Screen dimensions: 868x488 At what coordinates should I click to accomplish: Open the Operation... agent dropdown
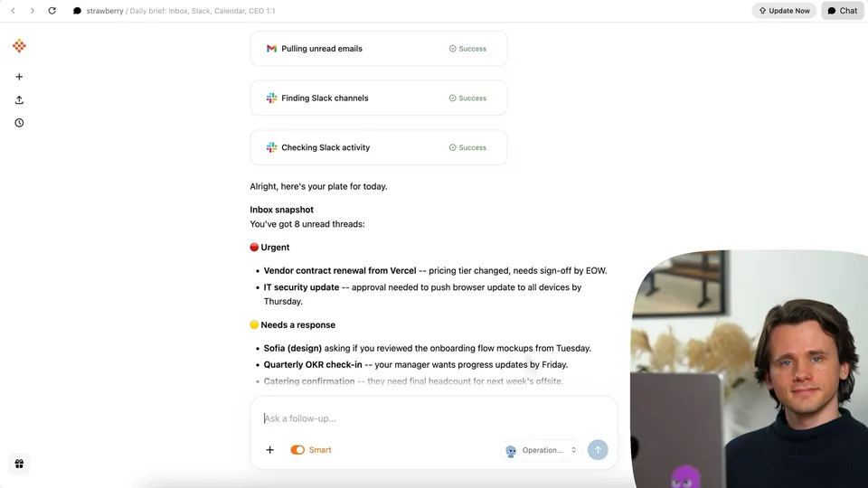tap(542, 450)
